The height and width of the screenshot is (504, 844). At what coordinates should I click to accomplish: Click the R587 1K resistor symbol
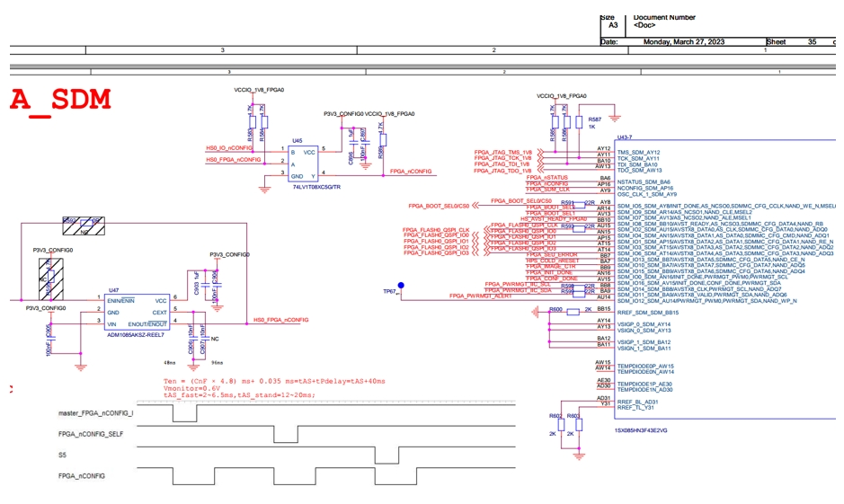coord(579,123)
